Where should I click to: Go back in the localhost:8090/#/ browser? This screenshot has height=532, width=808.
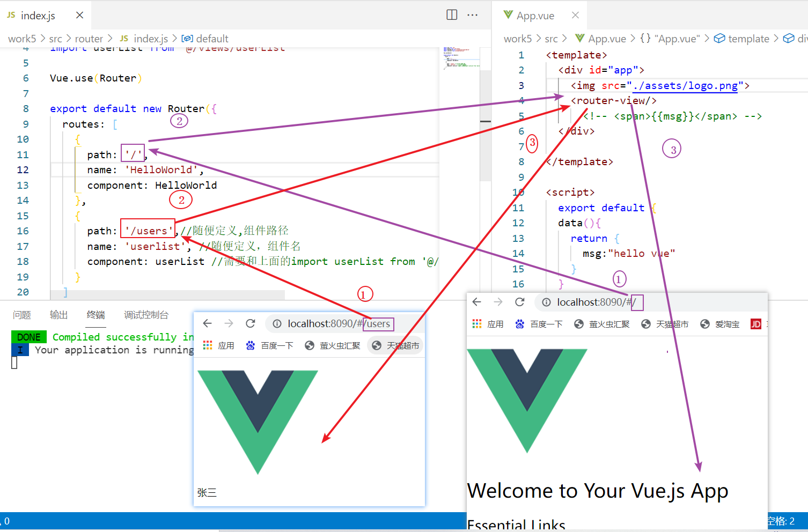[x=477, y=302]
